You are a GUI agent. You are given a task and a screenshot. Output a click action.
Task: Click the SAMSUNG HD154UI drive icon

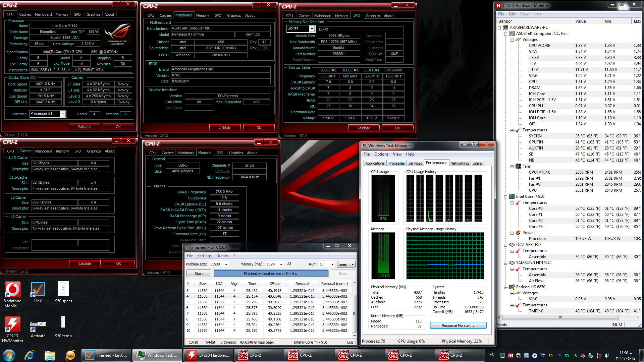click(x=512, y=263)
